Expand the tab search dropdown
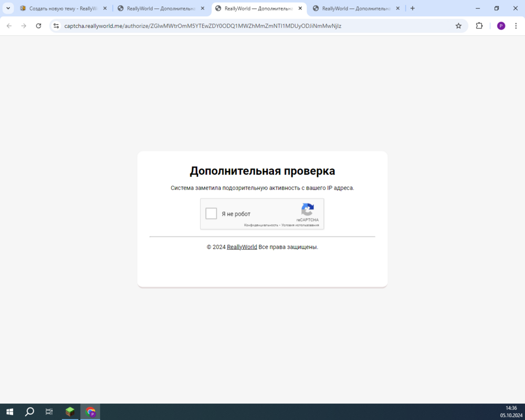Image resolution: width=525 pixels, height=420 pixels. 8,8
